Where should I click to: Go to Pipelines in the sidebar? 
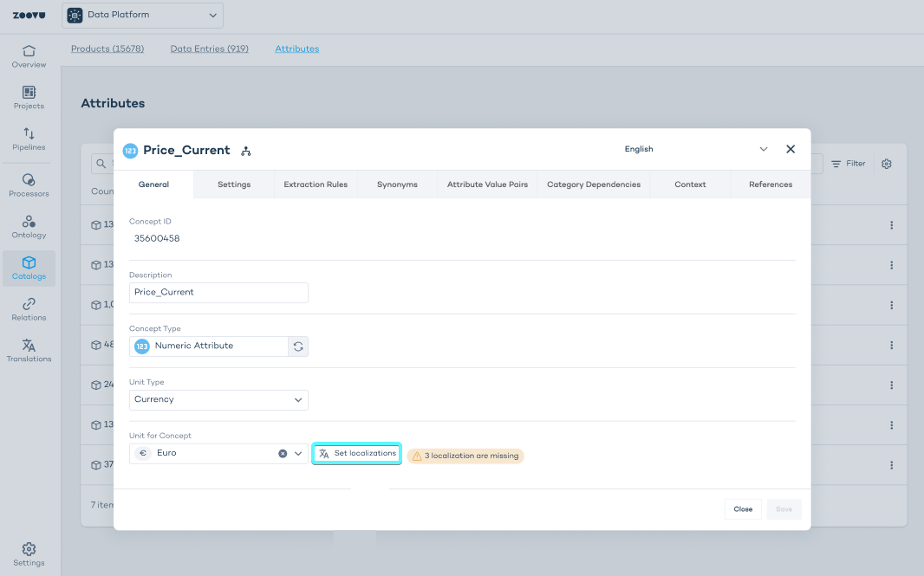(29, 139)
